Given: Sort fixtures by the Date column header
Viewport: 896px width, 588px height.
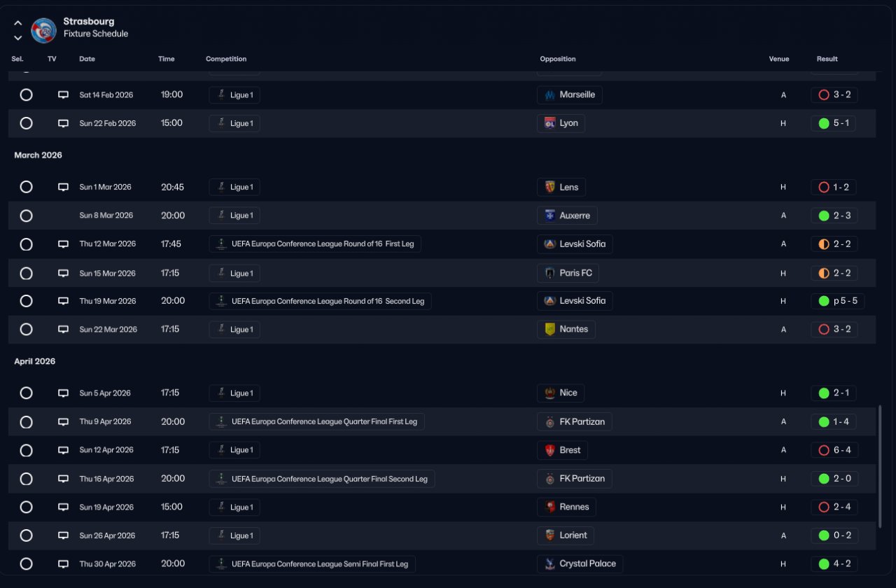Looking at the screenshot, I should coord(87,59).
